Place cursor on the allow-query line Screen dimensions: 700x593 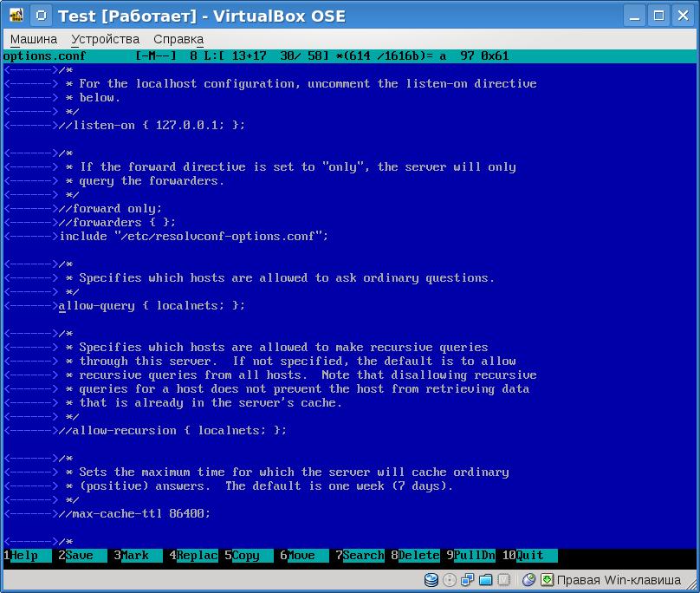pos(152,306)
